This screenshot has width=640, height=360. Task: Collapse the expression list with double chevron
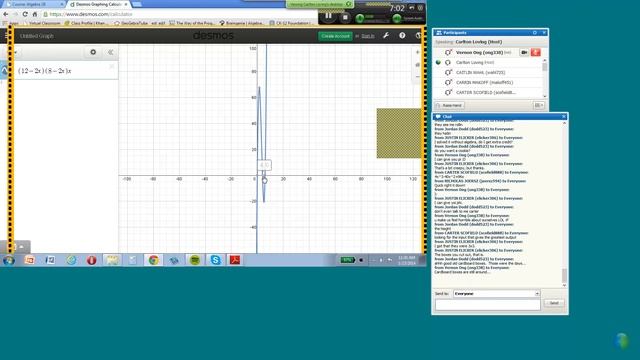111,52
